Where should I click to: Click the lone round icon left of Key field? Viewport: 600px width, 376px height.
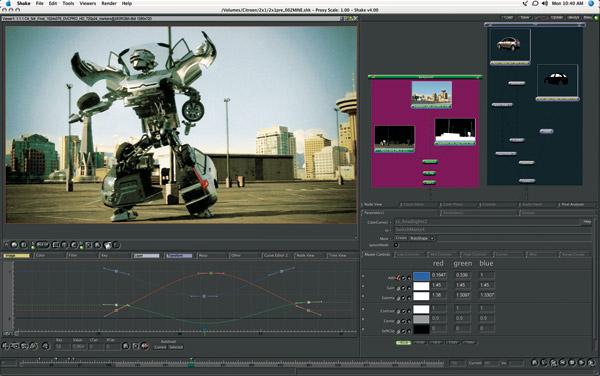(x=46, y=346)
